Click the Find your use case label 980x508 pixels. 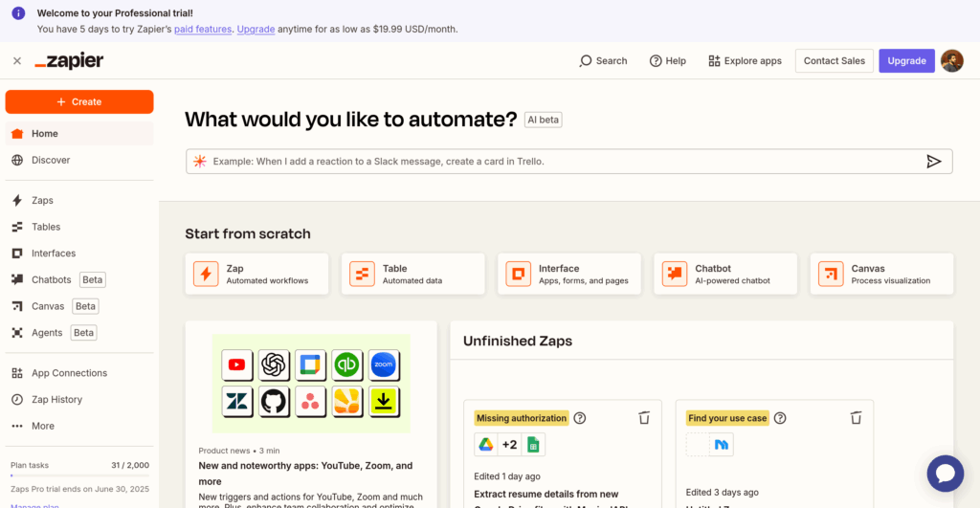tap(727, 418)
